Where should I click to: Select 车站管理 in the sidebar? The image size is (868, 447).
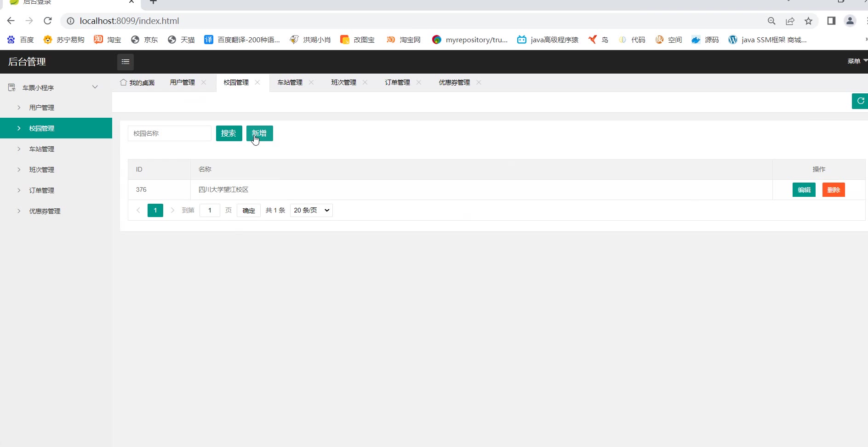(x=56, y=149)
